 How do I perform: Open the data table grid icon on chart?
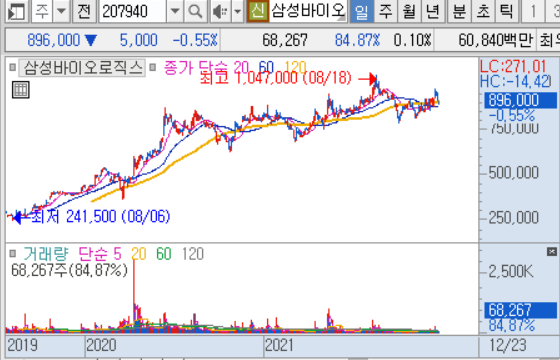pos(20,90)
